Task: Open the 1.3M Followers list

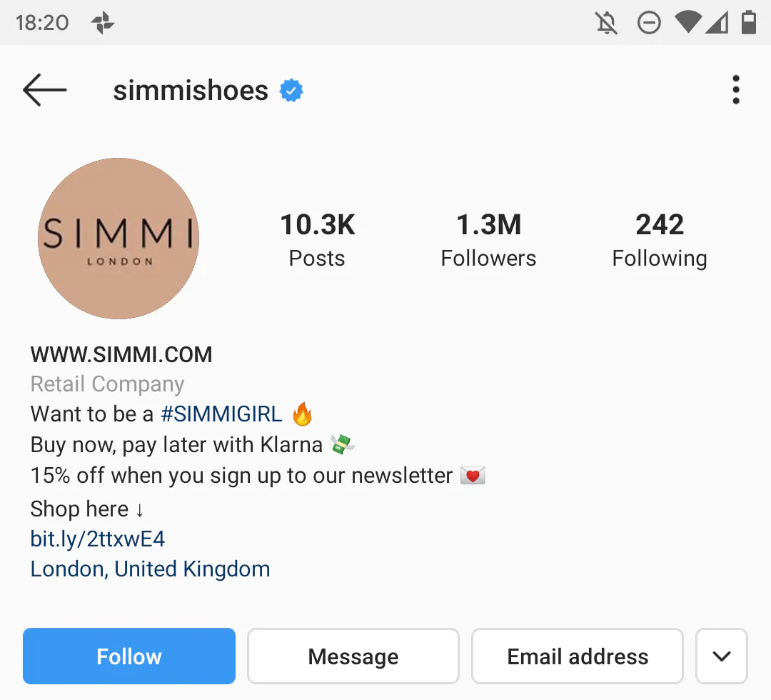Action: tap(488, 240)
